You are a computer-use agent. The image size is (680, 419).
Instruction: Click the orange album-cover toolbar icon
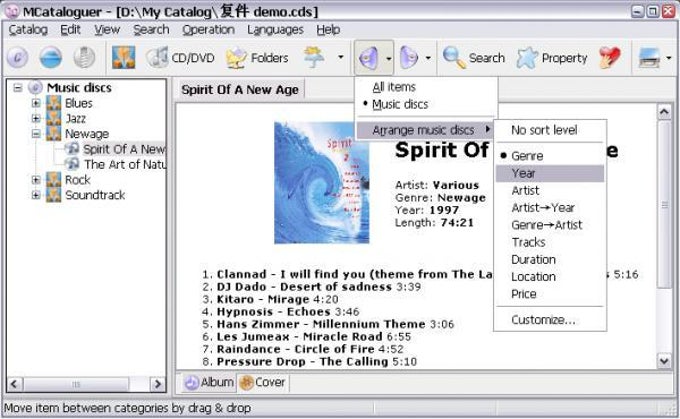(x=124, y=57)
